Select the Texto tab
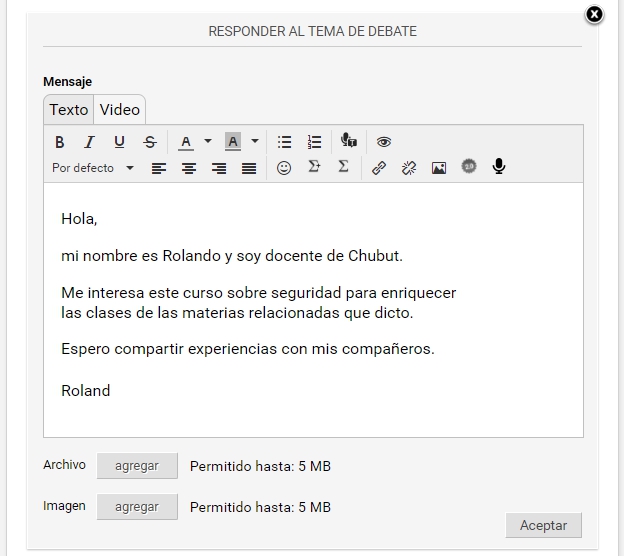Image resolution: width=624 pixels, height=556 pixels. [x=69, y=110]
